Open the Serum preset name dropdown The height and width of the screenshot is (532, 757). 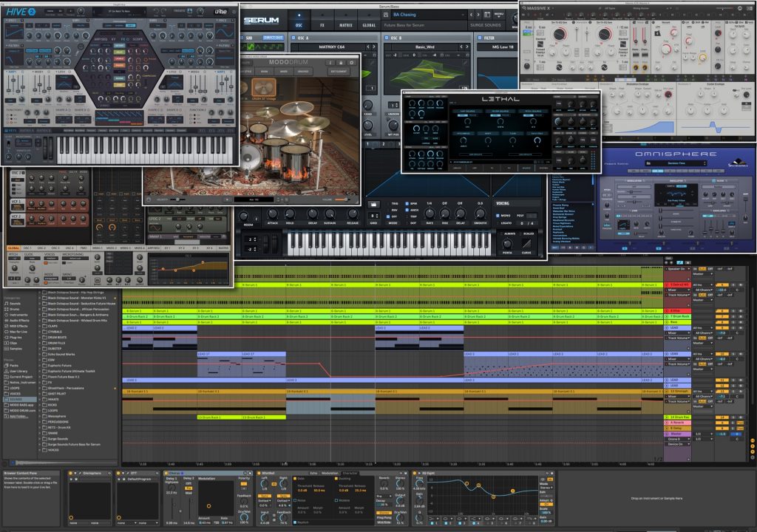pos(428,15)
